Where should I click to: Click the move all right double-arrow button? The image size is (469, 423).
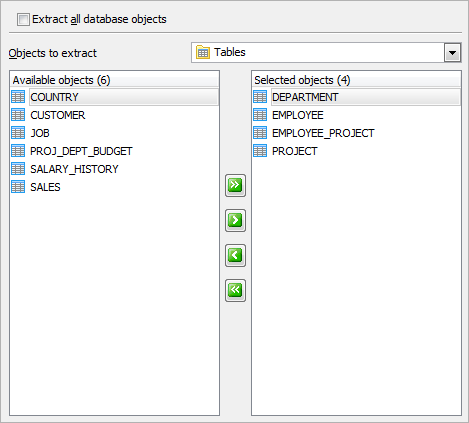[x=235, y=185]
